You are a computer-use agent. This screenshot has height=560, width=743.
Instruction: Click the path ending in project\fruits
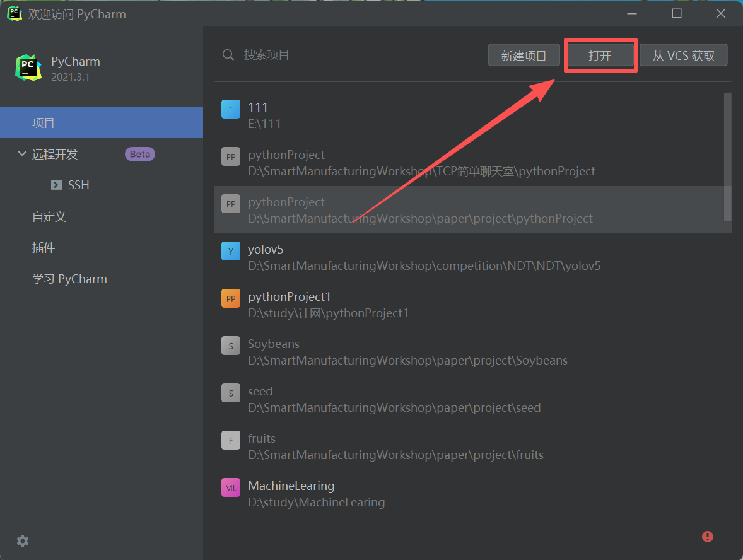pyautogui.click(x=395, y=455)
